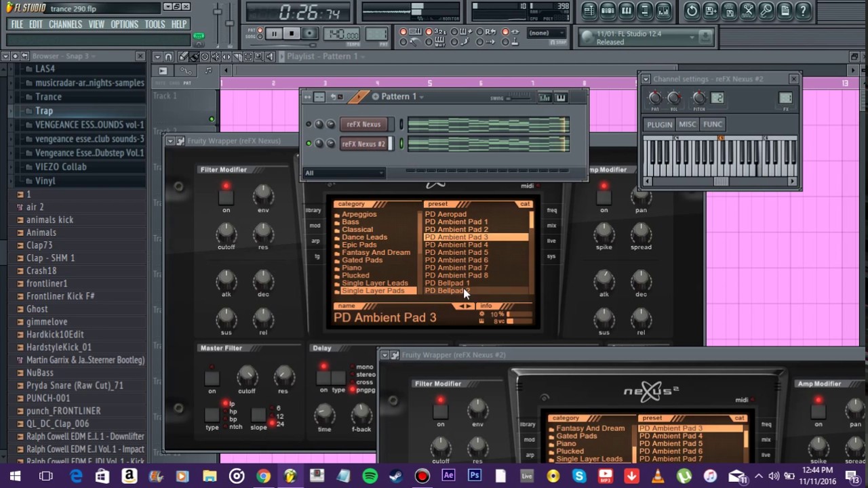The width and height of the screenshot is (868, 488).
Task: Switch to MISC tab in Channel settings
Action: pos(687,125)
